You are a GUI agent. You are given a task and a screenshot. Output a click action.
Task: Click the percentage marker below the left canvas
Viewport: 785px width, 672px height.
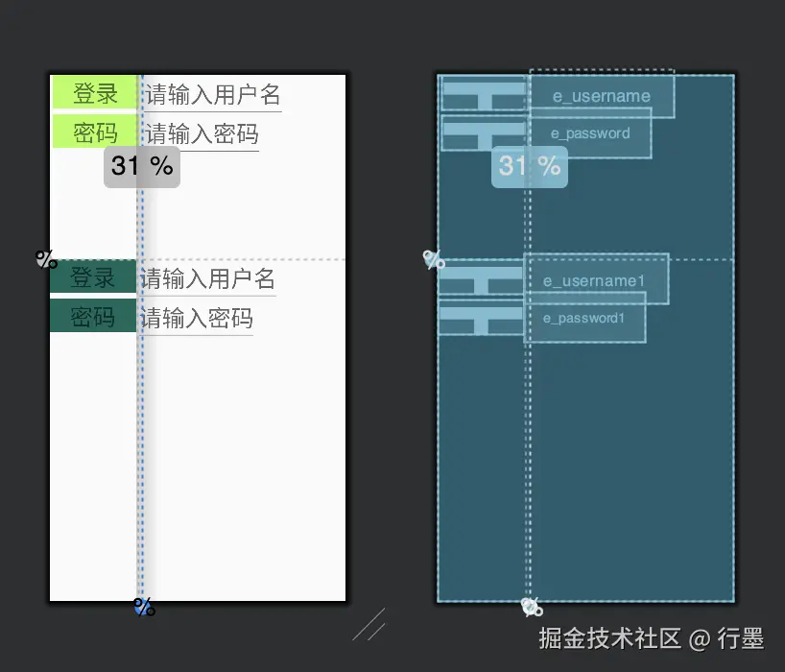[143, 607]
